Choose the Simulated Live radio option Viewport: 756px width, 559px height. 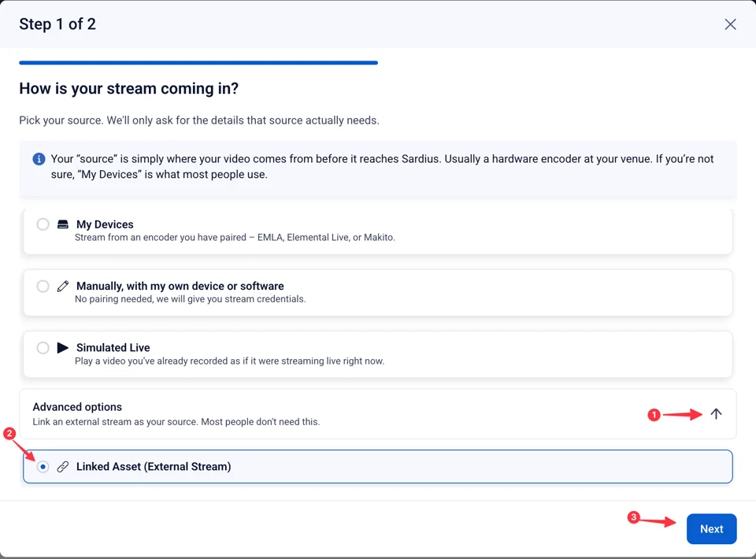click(43, 347)
